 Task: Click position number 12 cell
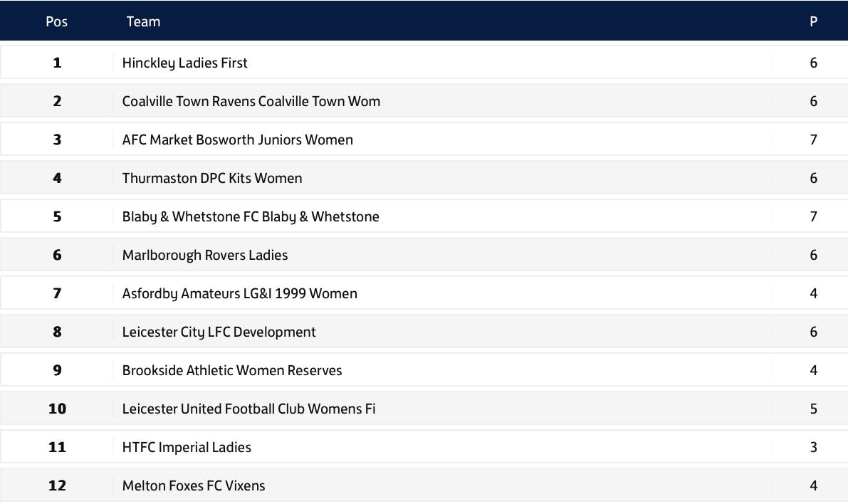click(x=57, y=485)
